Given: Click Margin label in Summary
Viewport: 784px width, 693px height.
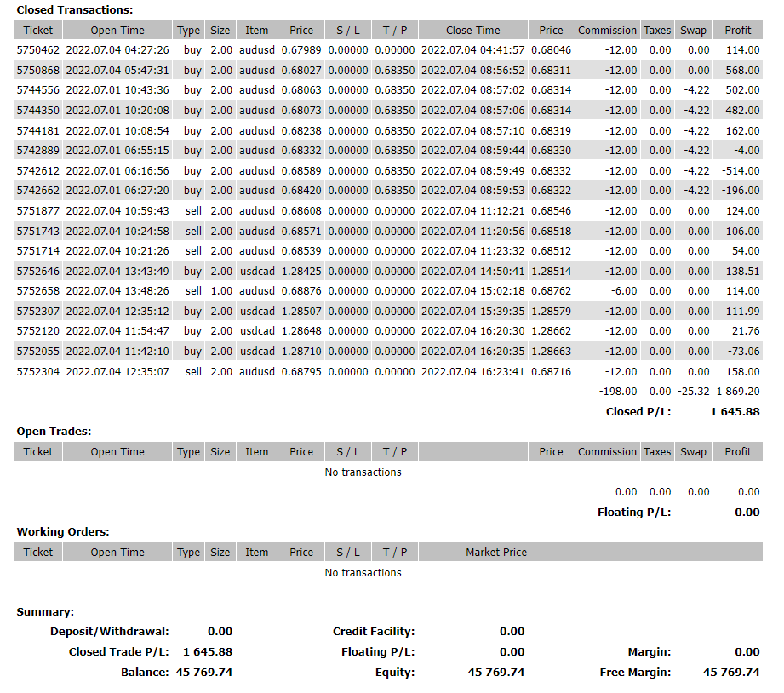Looking at the screenshot, I should tap(650, 652).
